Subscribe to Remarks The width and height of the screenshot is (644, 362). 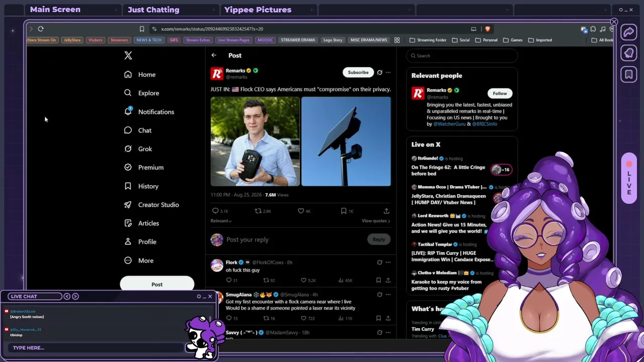click(358, 72)
